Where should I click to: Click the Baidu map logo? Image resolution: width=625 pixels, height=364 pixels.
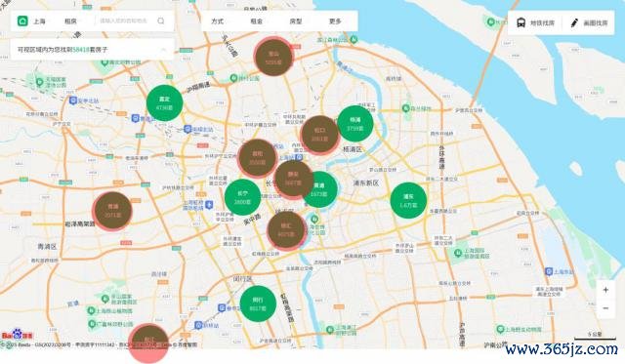pyautogui.click(x=18, y=336)
